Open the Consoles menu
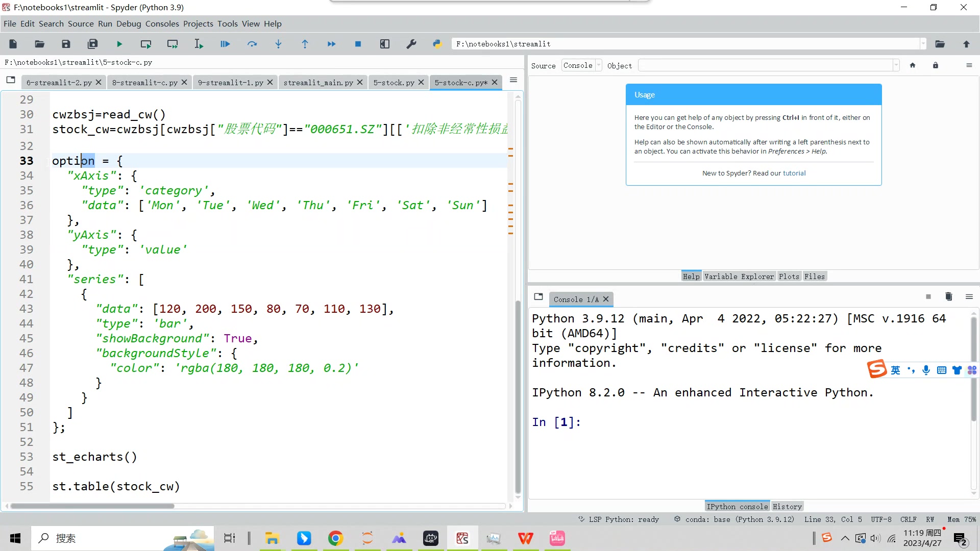 (x=162, y=24)
